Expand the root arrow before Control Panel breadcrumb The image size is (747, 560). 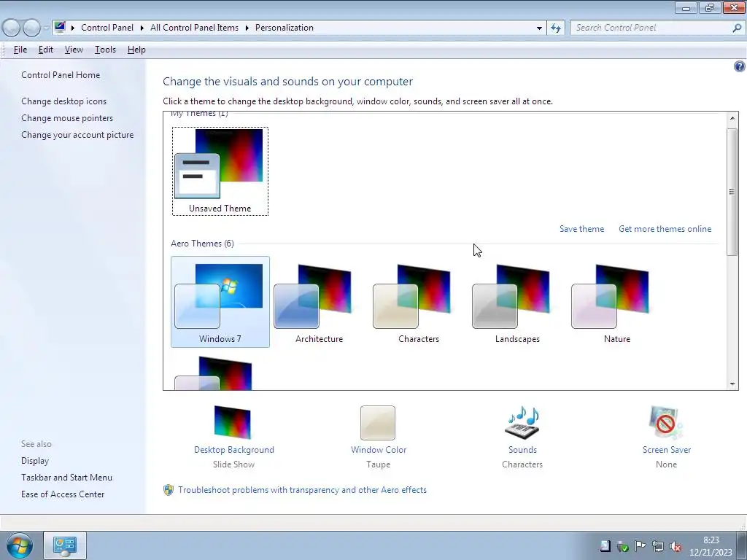pyautogui.click(x=73, y=28)
